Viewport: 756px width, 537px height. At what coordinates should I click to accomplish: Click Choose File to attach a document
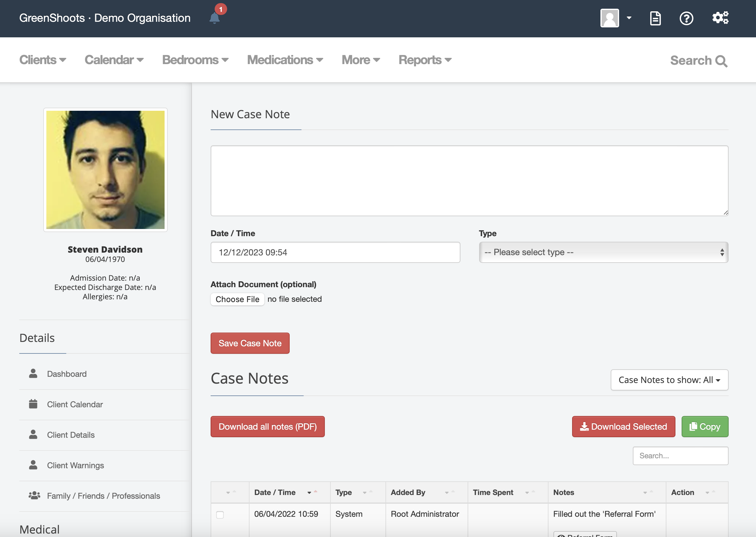coord(237,299)
